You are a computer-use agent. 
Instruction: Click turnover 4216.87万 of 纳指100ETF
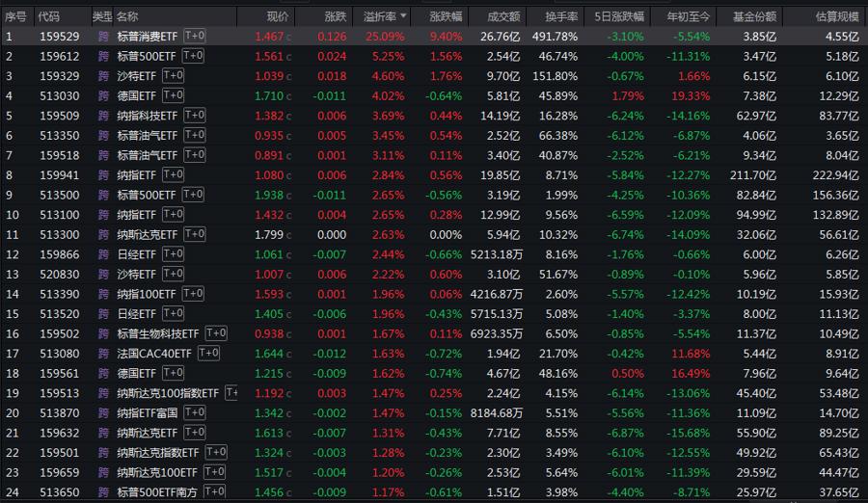pyautogui.click(x=497, y=295)
